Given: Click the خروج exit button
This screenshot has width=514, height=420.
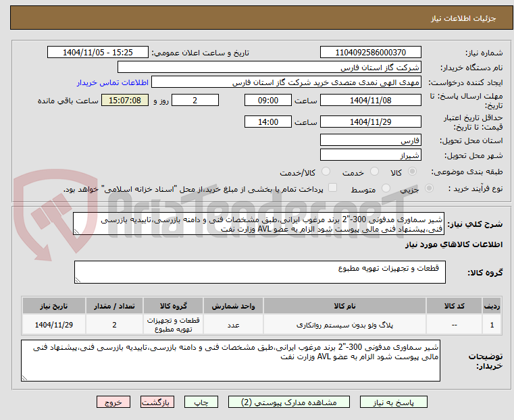Looking at the screenshot, I should [x=113, y=402].
